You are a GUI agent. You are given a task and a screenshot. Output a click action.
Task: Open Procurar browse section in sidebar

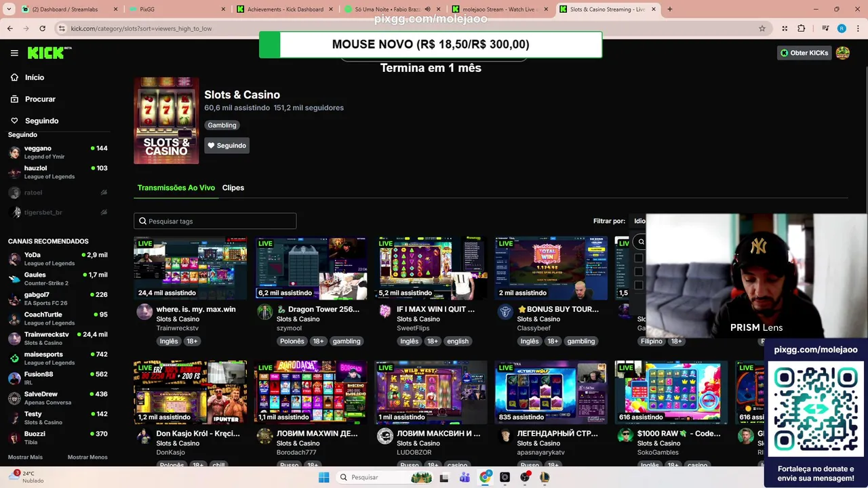33,99
